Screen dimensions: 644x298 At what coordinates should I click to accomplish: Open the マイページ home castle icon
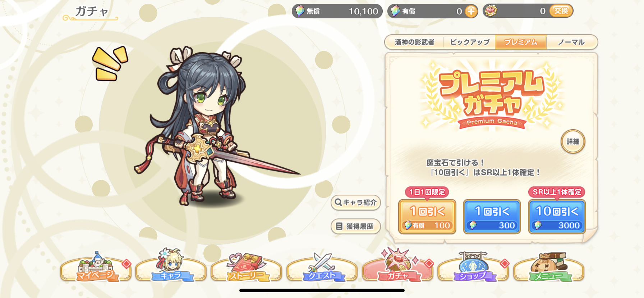tap(96, 267)
